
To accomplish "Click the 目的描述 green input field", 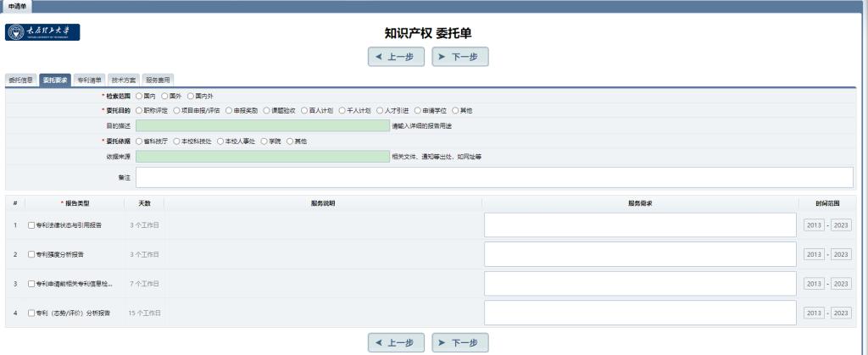I will pyautogui.click(x=263, y=125).
